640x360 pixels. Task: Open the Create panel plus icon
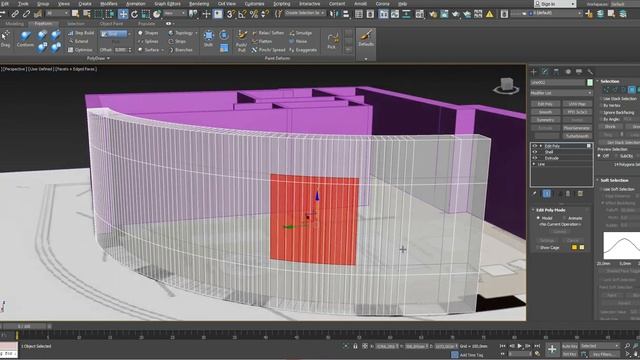[x=533, y=72]
